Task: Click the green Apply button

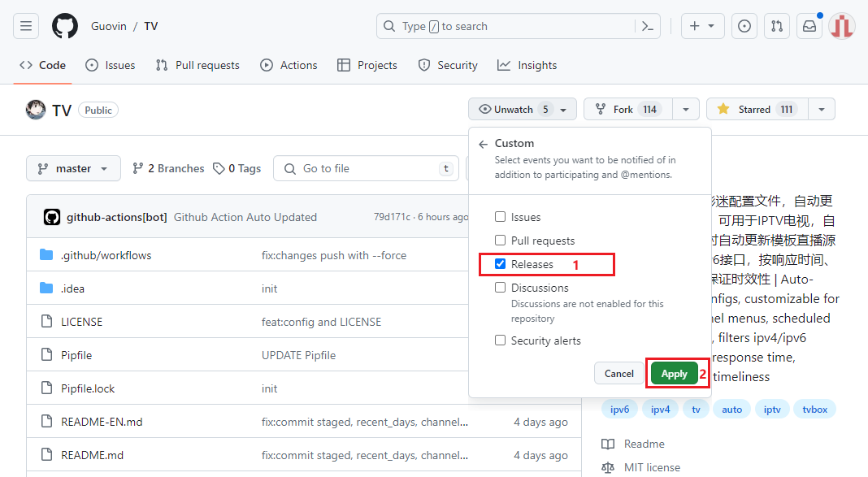Action: (674, 374)
